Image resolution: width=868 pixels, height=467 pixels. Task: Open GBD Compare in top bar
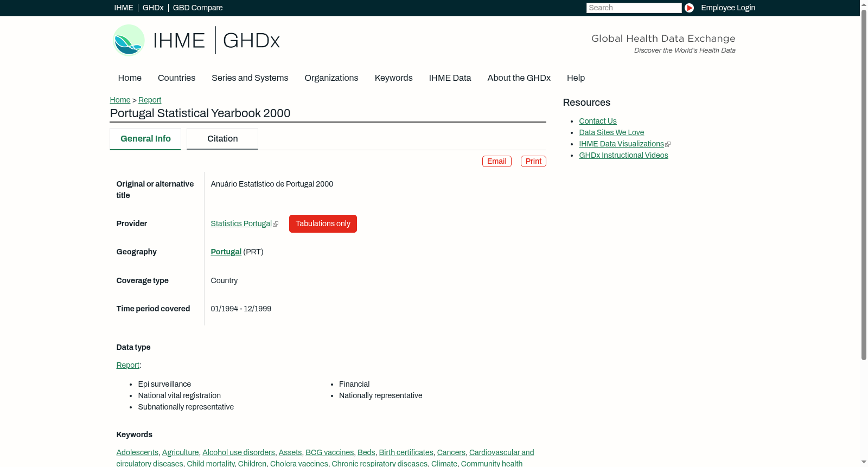[197, 8]
